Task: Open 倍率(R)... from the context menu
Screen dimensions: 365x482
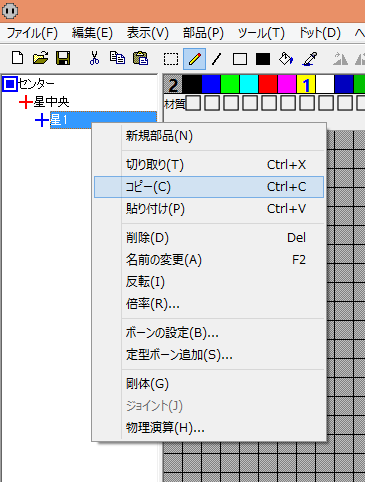Action: 209,304
